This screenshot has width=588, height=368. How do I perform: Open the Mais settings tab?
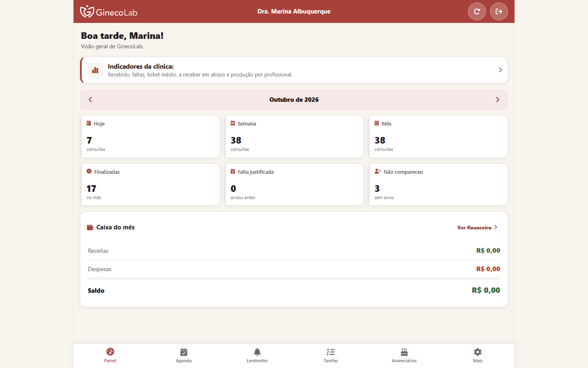(478, 355)
